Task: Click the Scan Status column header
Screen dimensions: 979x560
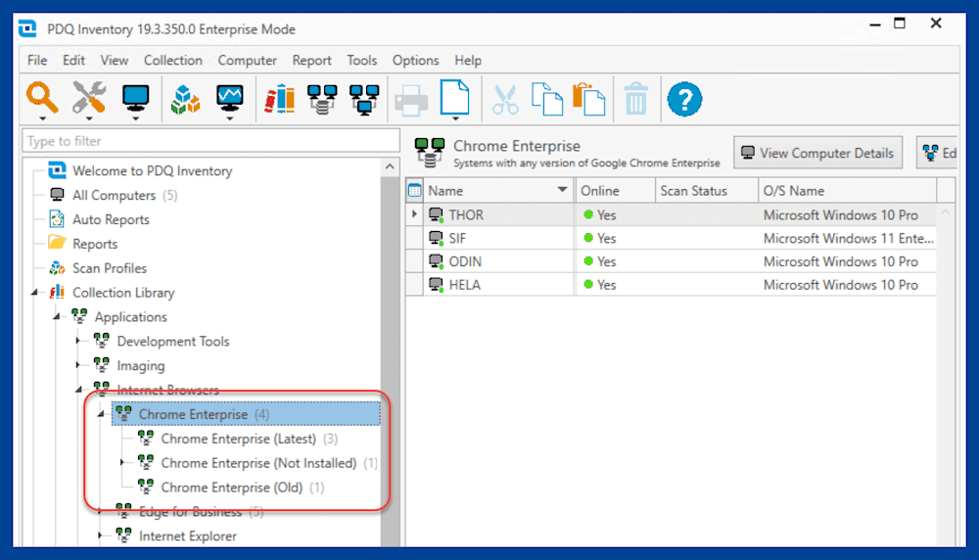Action: tap(707, 190)
